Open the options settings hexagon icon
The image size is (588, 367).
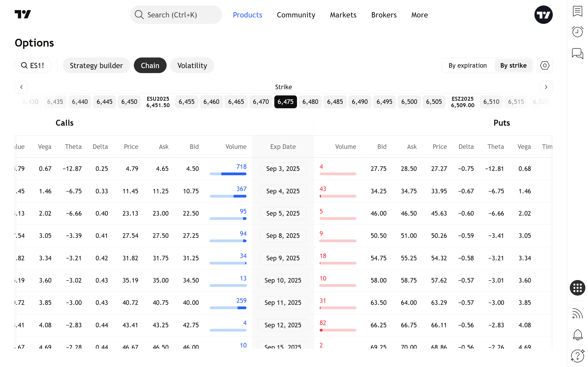(545, 65)
